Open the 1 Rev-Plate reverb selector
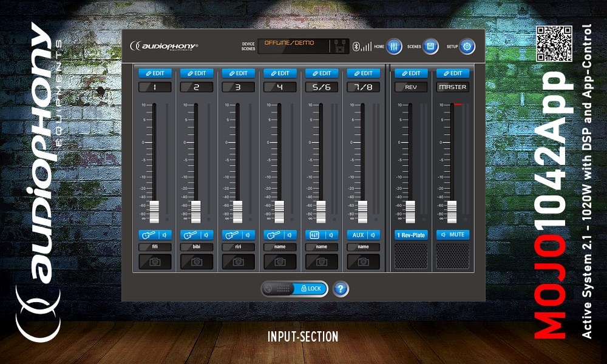 click(x=411, y=235)
